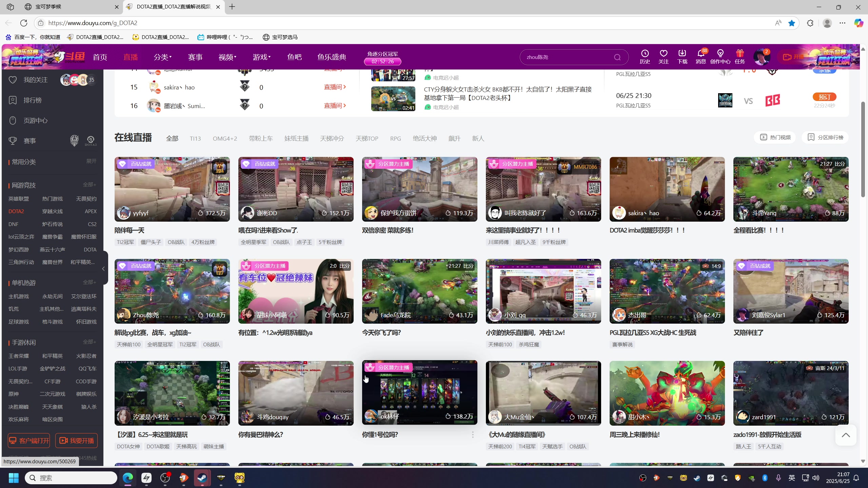Click the Windows taskbar search box
This screenshot has height=488, width=868.
point(71,478)
